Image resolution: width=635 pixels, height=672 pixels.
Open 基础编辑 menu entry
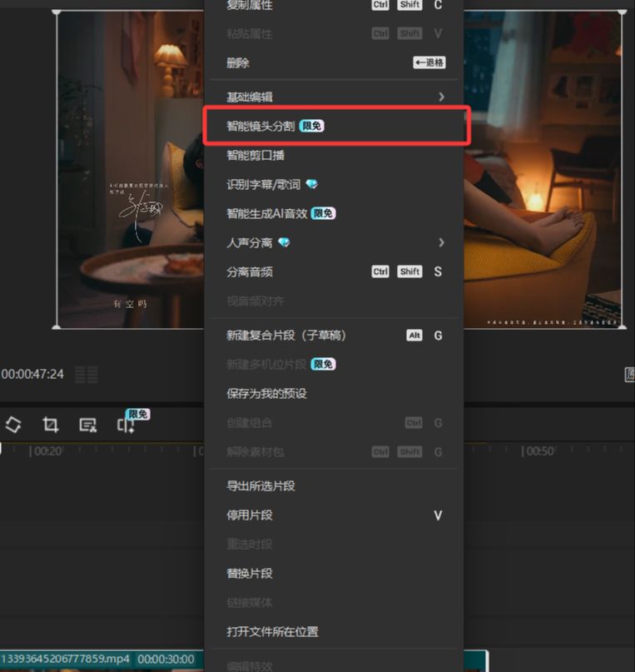click(334, 97)
